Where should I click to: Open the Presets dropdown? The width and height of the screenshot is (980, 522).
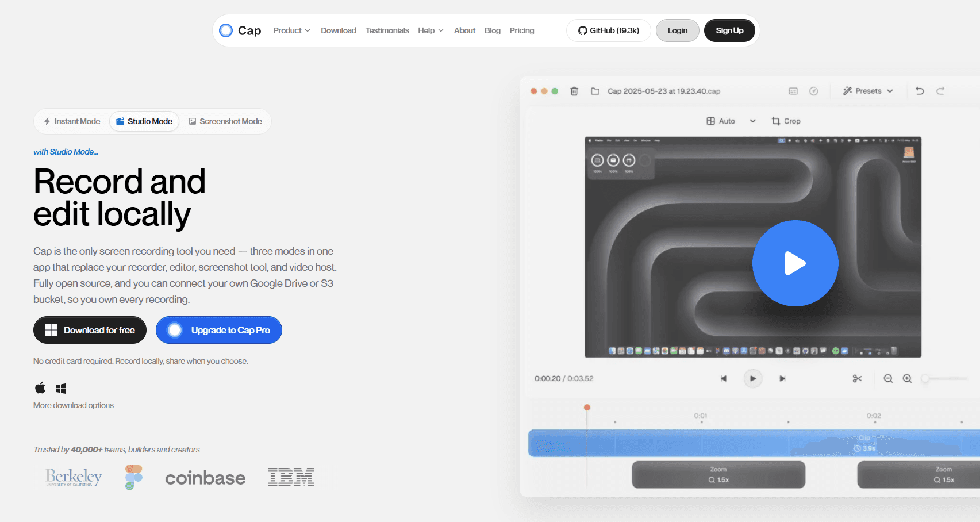click(x=868, y=91)
